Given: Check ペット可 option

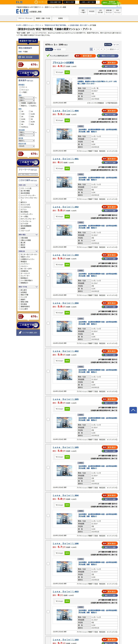Looking at the screenshot, I should tap(20, 297).
